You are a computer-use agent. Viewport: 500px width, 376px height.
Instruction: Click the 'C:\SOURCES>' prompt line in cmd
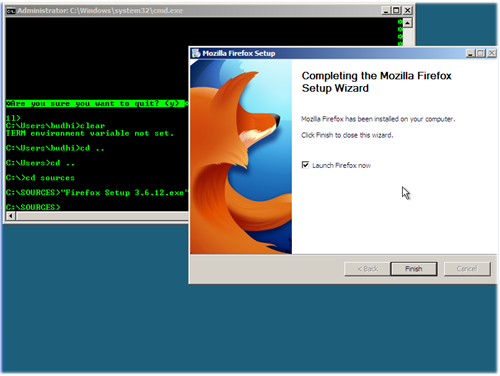click(33, 207)
